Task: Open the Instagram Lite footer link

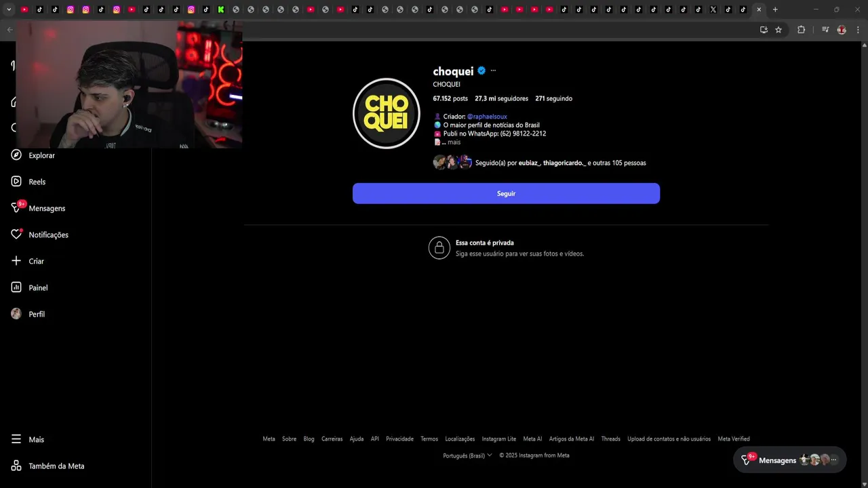Action: click(499, 439)
